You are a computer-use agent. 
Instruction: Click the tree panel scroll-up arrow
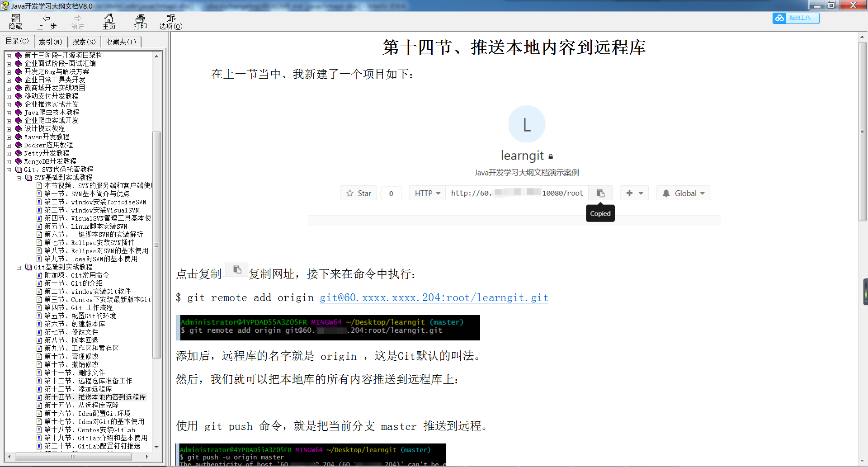(156, 56)
